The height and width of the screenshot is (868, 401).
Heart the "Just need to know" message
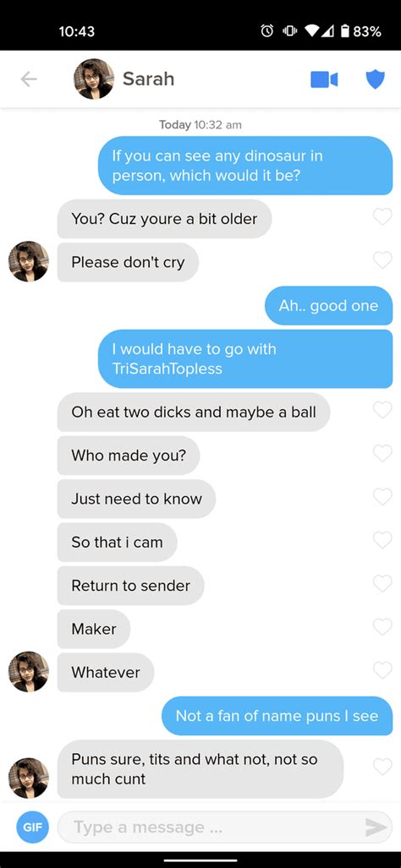(x=382, y=497)
